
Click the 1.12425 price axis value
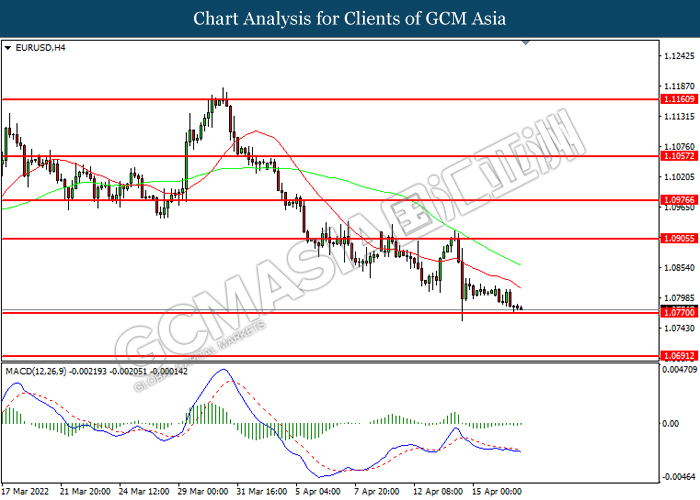[x=679, y=56]
